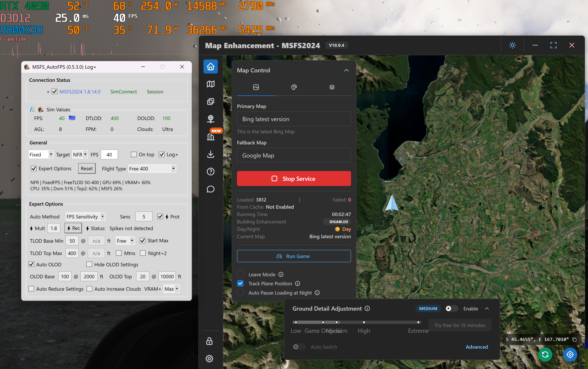Open the folded map icon in sidebar
Viewport: 588px width, 369px height.
click(x=211, y=84)
